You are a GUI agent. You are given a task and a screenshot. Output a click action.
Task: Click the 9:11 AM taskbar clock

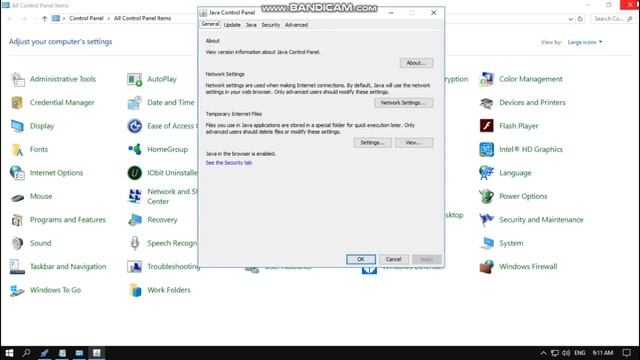tap(602, 353)
